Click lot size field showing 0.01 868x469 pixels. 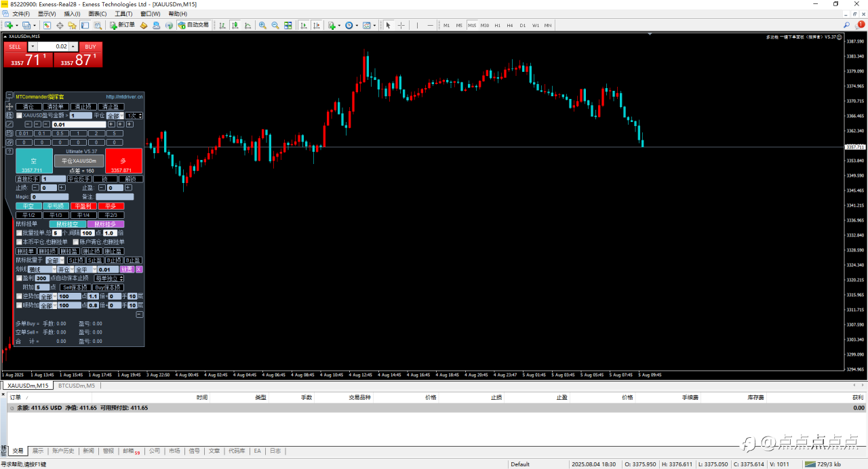[x=79, y=125]
